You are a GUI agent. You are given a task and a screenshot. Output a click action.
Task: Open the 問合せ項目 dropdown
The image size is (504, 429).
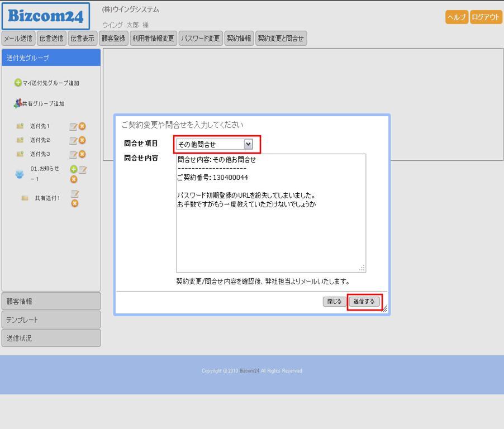(x=248, y=144)
